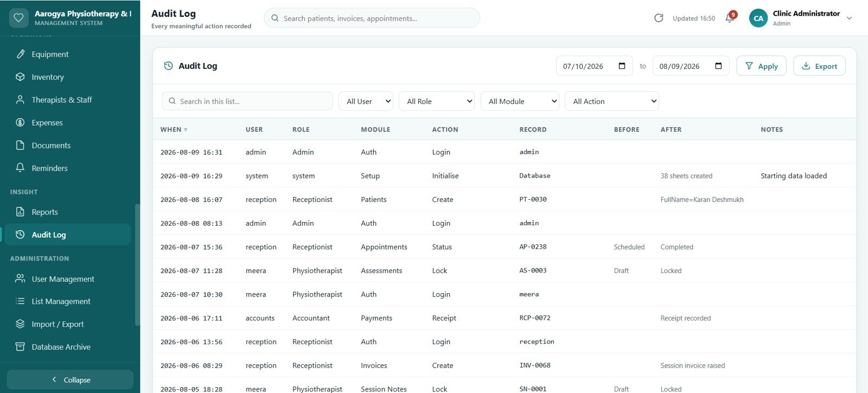Toggle sort order on WHEN column

(x=174, y=130)
